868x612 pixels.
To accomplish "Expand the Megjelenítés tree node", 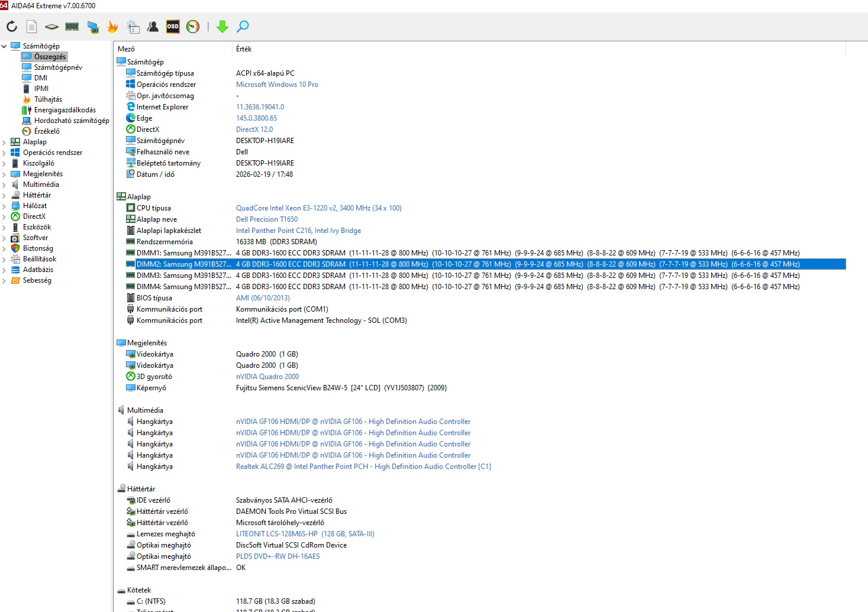I will coord(4,174).
